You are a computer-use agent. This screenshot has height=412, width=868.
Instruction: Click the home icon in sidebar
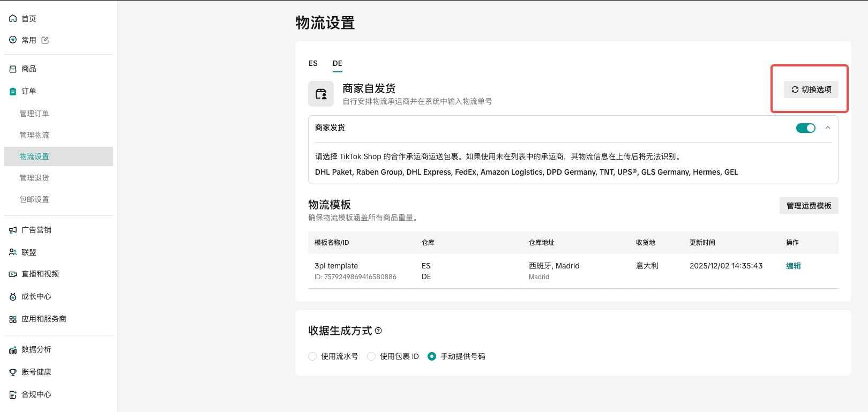[13, 19]
